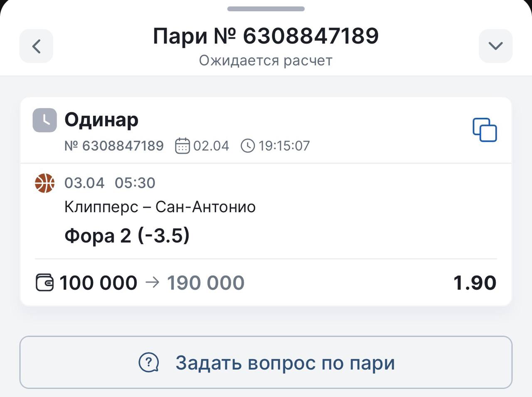Click the grey pending clock icon beside Одинар
532x397 pixels.
pos(44,120)
